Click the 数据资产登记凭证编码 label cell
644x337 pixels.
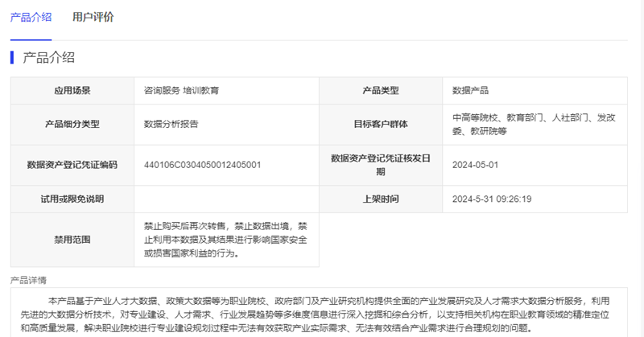coord(72,165)
